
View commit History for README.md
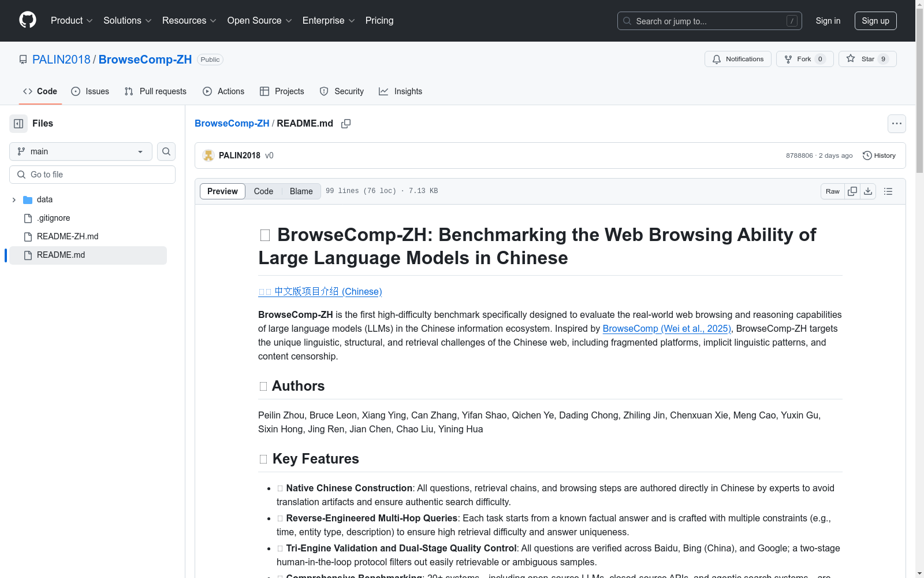(x=879, y=155)
